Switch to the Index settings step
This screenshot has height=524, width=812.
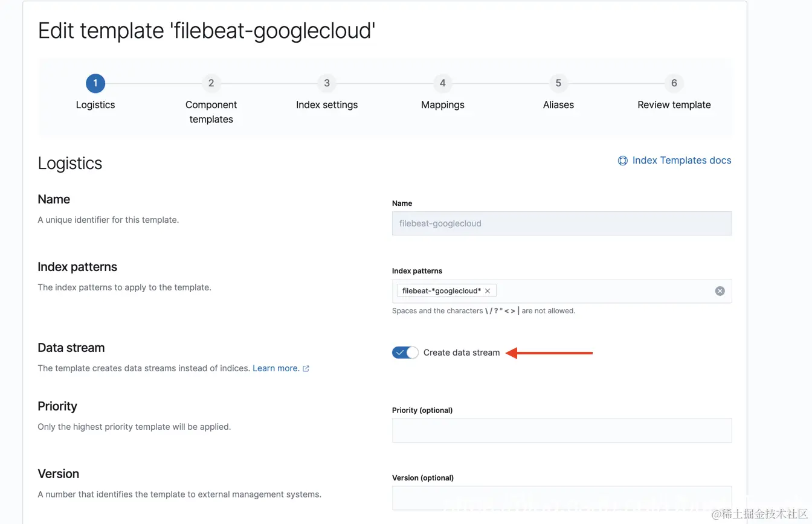pos(327,105)
